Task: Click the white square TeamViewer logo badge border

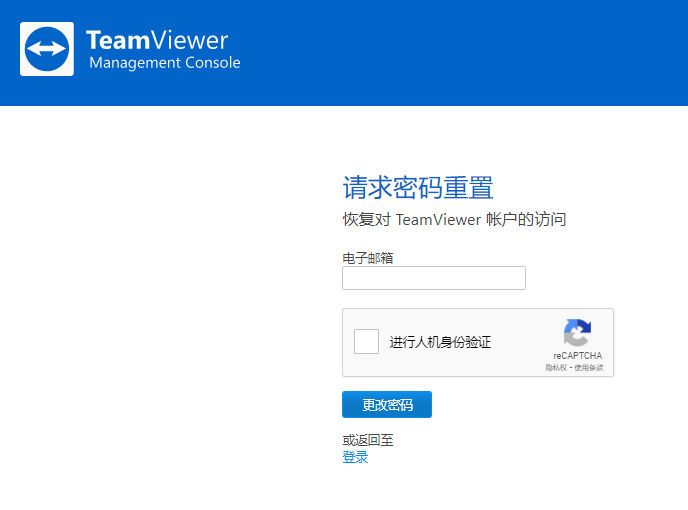Action: point(22,49)
